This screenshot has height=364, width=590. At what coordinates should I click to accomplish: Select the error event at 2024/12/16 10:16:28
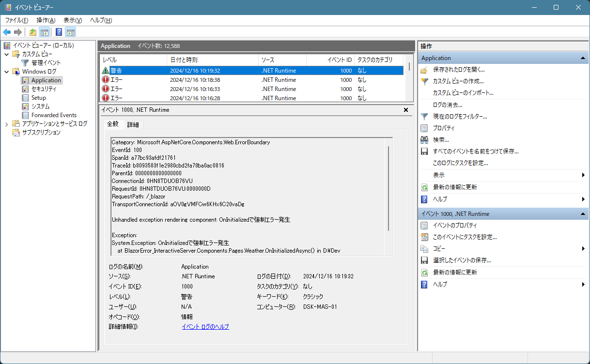(252, 98)
